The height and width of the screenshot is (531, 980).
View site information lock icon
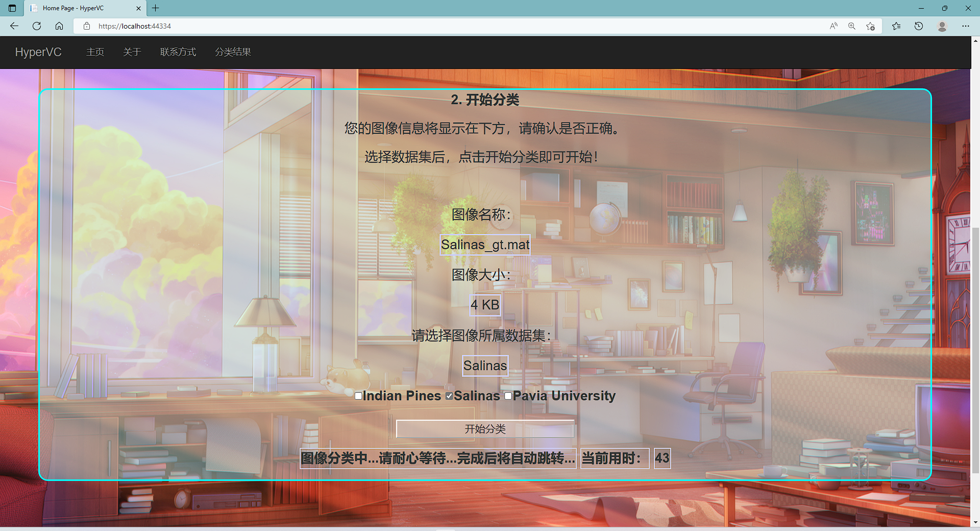87,26
